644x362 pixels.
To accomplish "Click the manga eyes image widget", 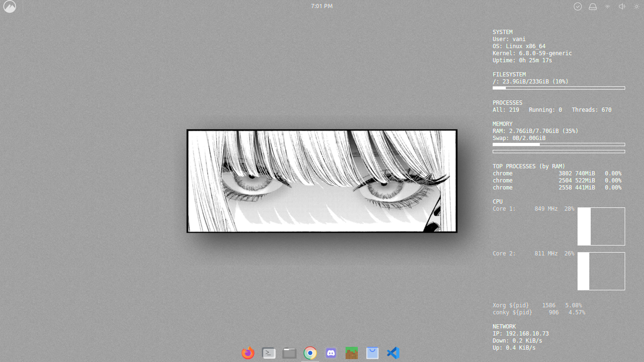I will [x=322, y=181].
